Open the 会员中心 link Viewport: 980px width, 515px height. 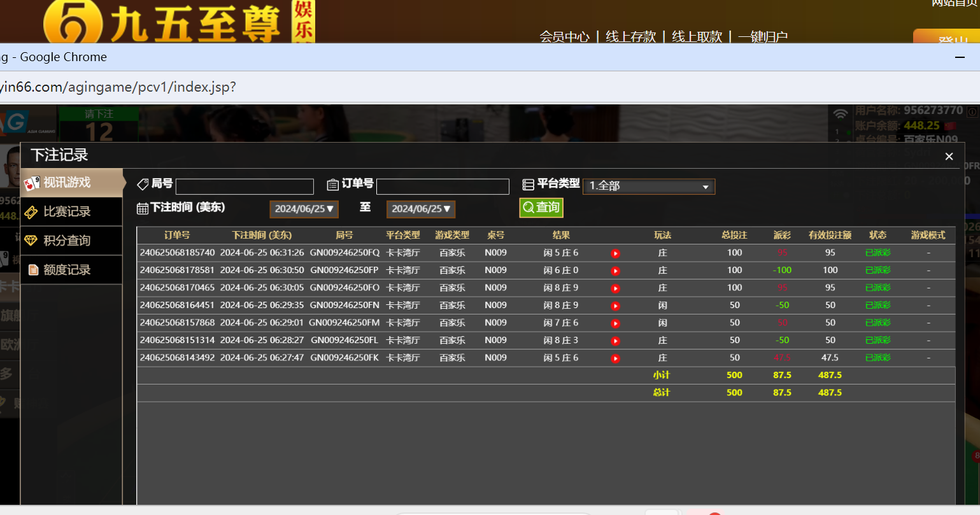pyautogui.click(x=564, y=37)
